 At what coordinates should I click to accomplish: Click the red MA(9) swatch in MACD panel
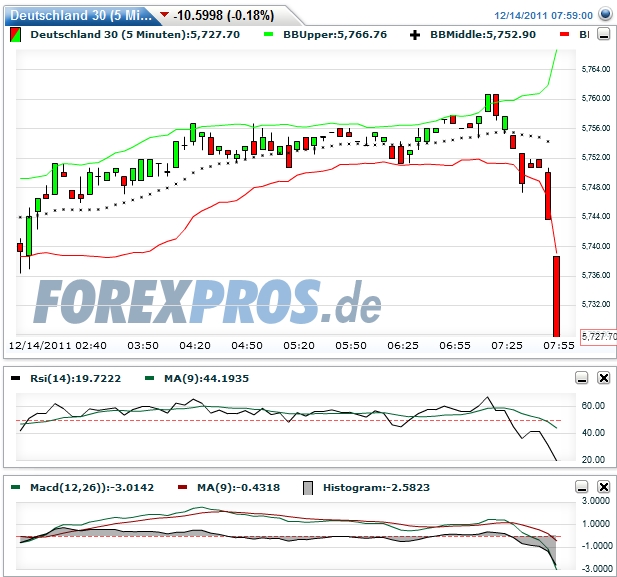(x=183, y=487)
